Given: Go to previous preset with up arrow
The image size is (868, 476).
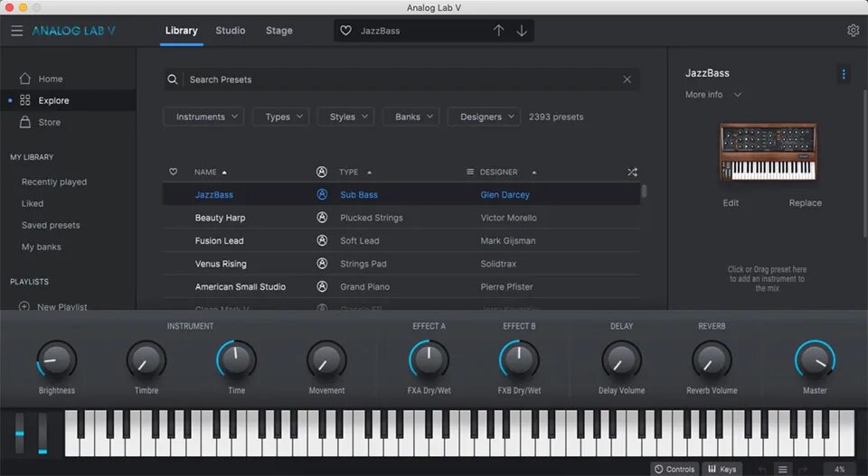Looking at the screenshot, I should (499, 31).
